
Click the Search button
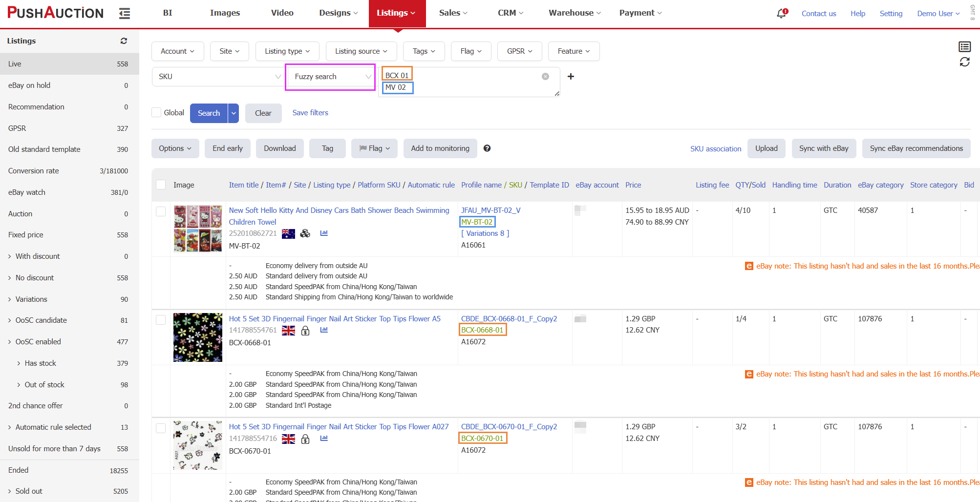point(209,113)
